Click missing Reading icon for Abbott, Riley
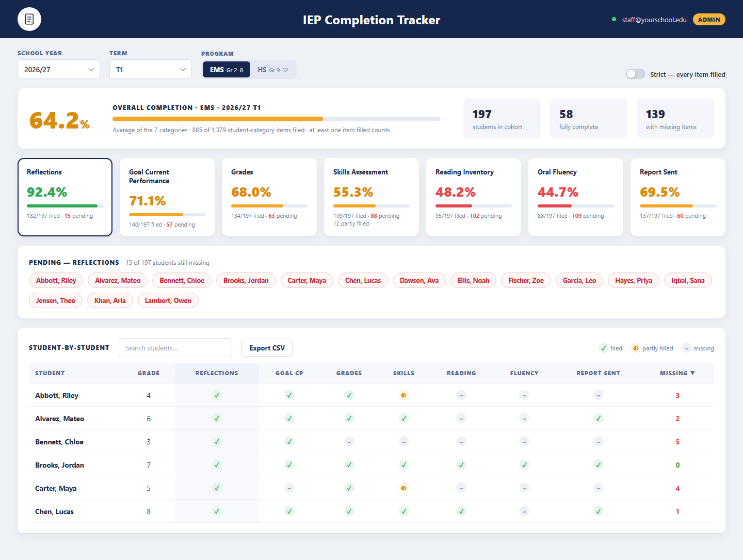 coord(461,395)
